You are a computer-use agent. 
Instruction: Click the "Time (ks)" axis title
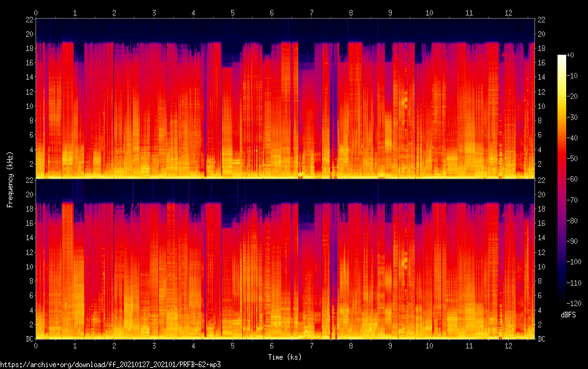(x=285, y=357)
